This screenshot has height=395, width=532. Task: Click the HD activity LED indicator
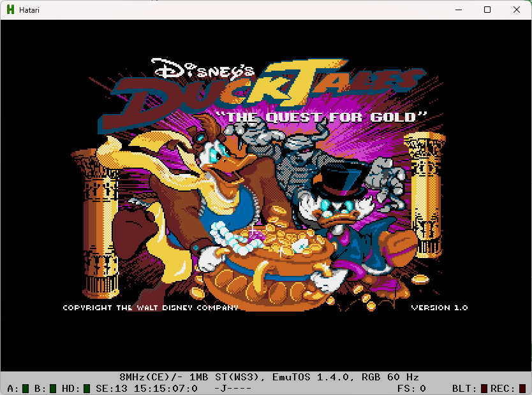tap(87, 389)
